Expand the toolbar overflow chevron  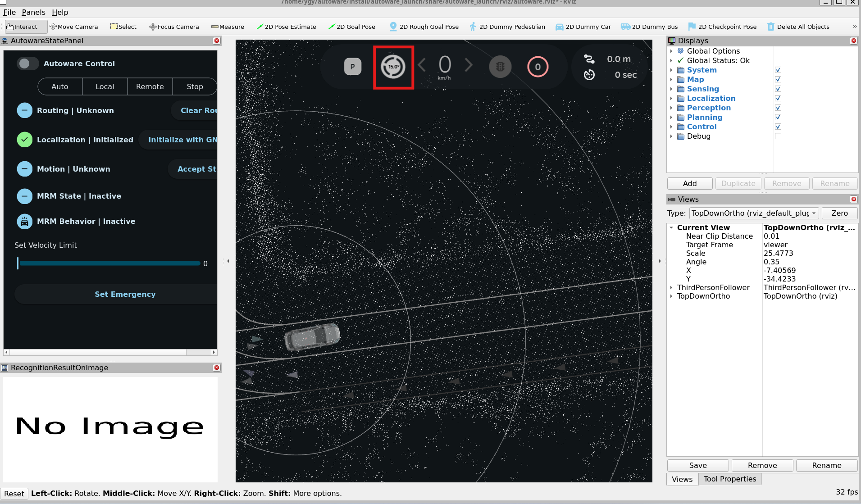855,27
